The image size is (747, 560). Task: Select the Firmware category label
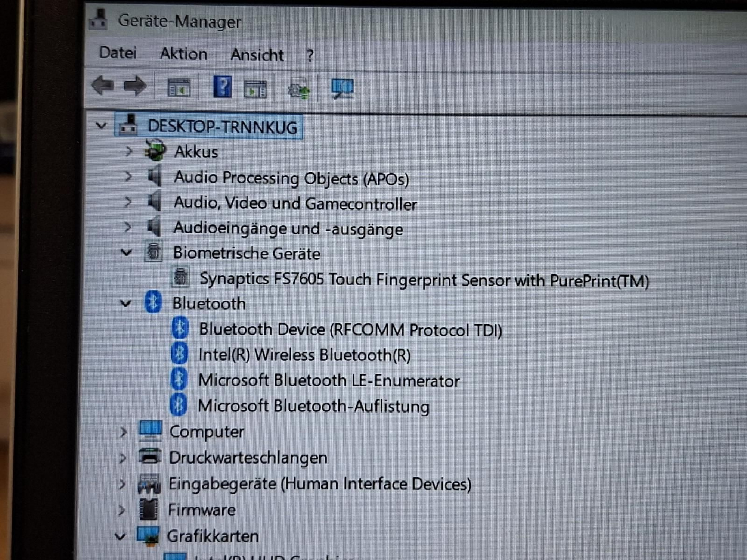(202, 510)
